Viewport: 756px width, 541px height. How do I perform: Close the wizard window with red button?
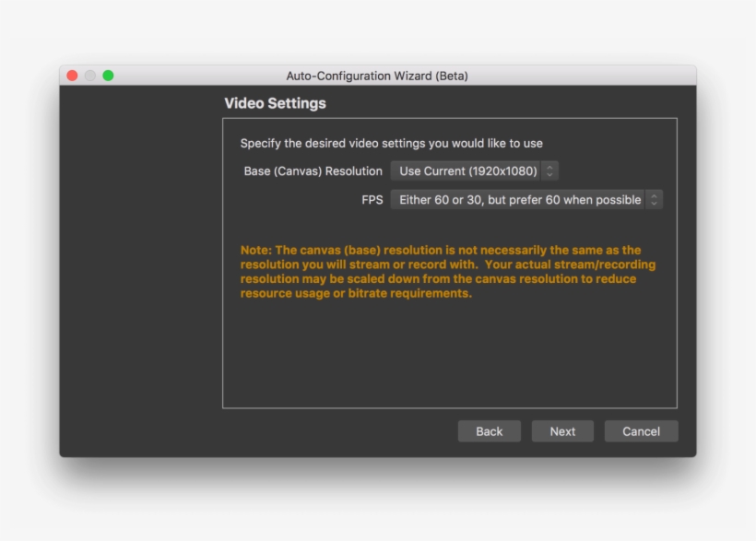pos(71,75)
